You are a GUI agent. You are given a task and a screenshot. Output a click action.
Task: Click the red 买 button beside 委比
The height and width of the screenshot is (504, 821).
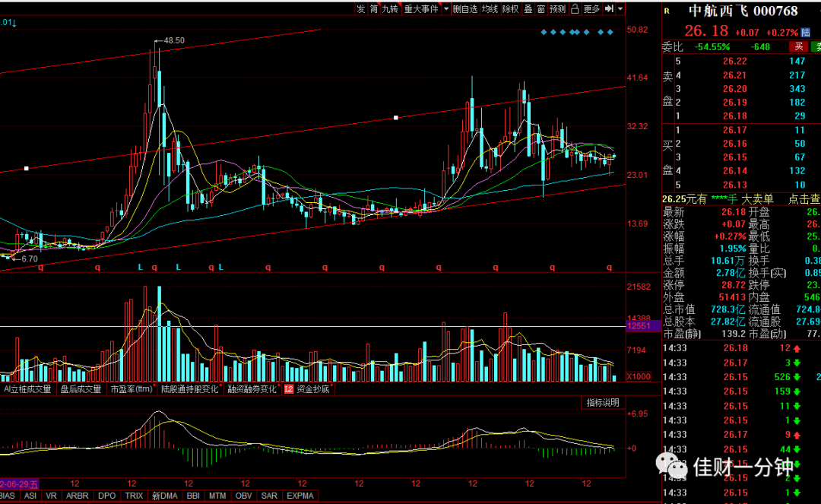[798, 46]
